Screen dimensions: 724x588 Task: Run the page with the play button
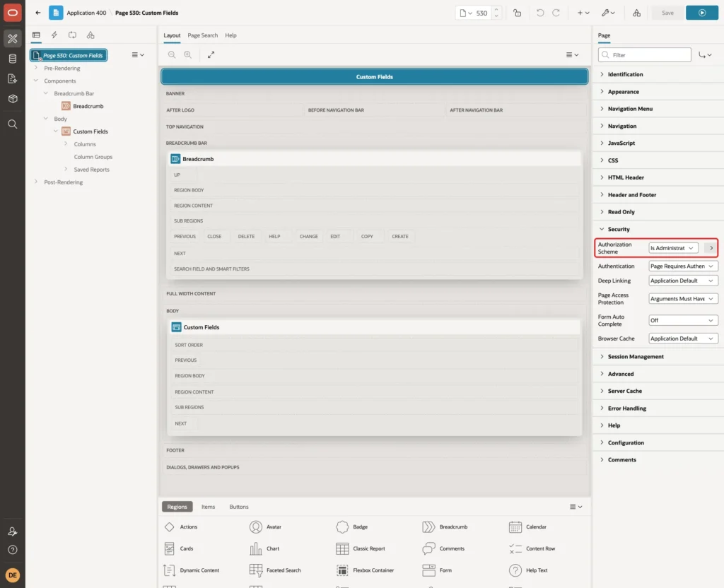pos(702,13)
